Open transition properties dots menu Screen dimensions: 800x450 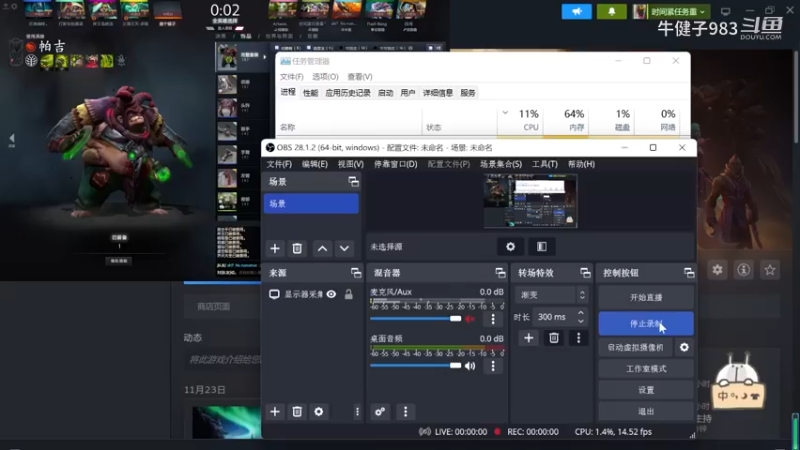tap(579, 338)
